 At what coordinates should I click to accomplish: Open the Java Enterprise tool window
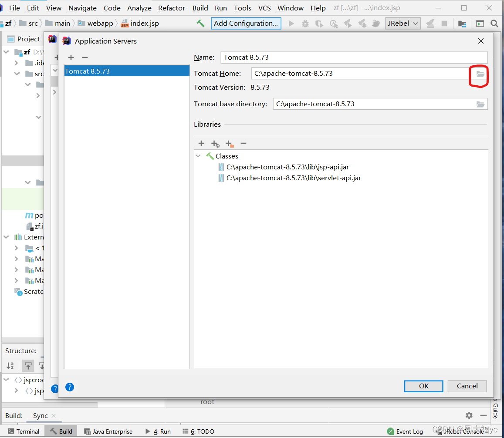click(108, 431)
